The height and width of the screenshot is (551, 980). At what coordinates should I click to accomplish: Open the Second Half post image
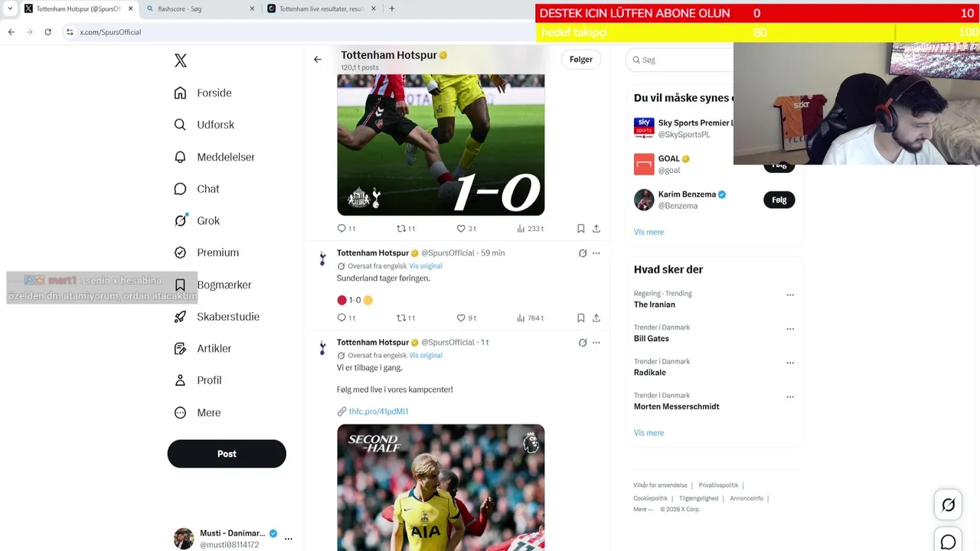pos(441,487)
